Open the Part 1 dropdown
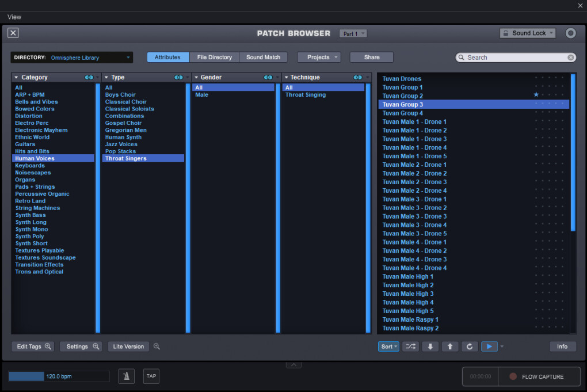Viewport: 587px width, 392px height. coord(353,34)
